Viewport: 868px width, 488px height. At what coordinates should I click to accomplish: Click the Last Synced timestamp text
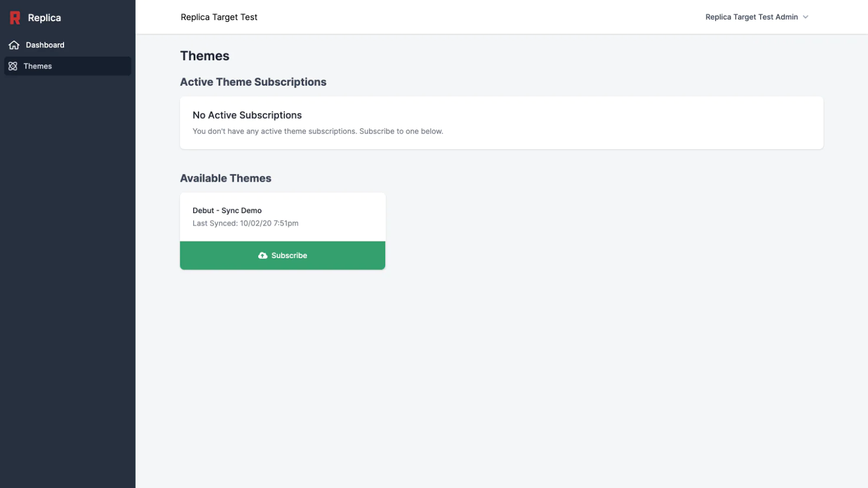pos(245,223)
